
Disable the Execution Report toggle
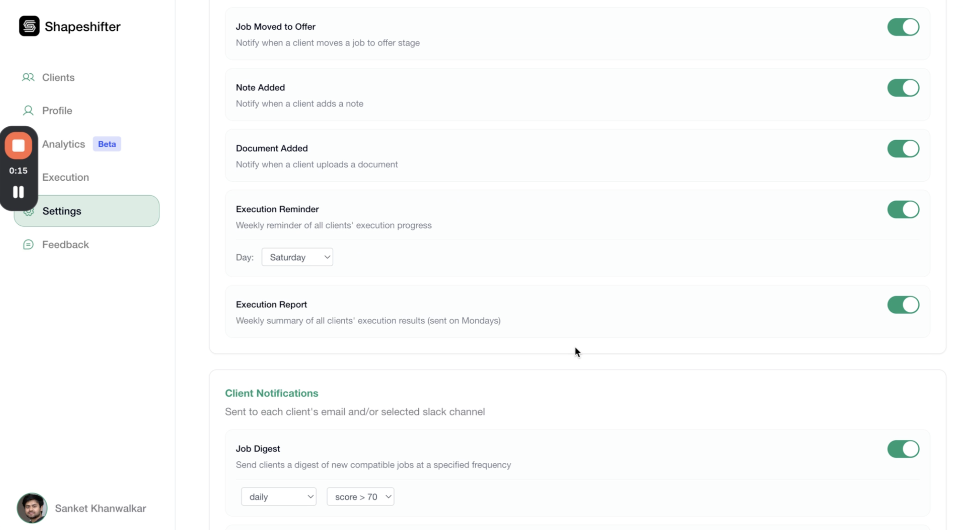click(x=903, y=305)
